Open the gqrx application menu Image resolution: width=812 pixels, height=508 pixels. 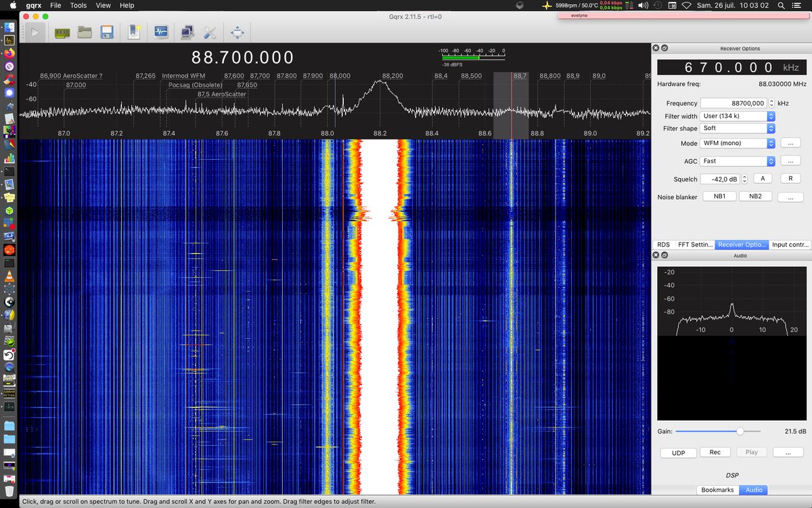[33, 5]
